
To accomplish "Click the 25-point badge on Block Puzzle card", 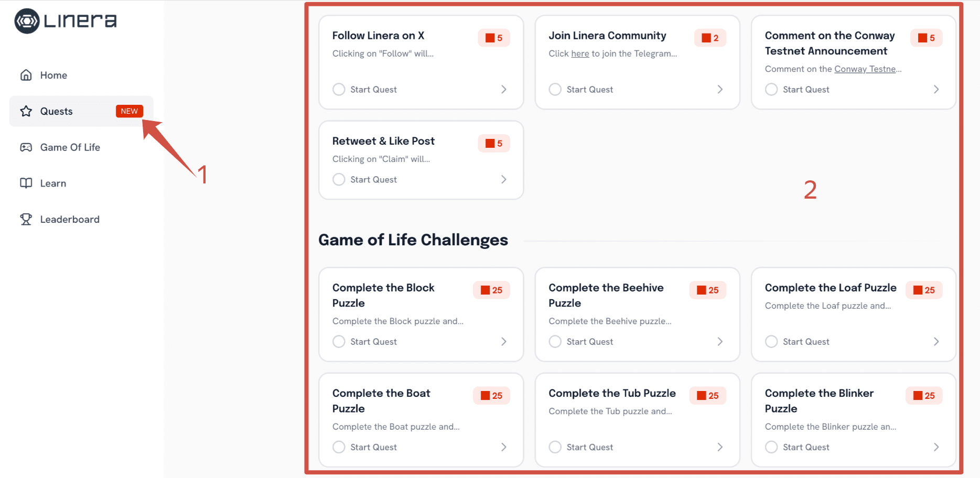I will point(491,290).
